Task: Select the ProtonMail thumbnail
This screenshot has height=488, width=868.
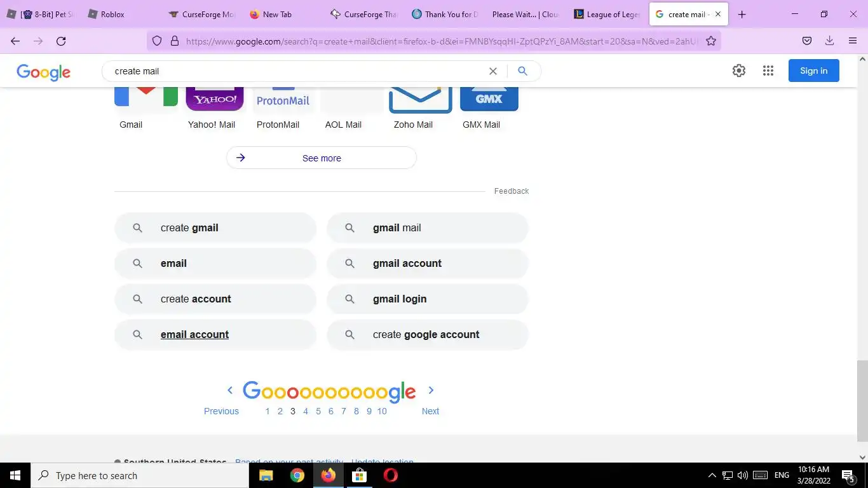Action: click(x=283, y=100)
